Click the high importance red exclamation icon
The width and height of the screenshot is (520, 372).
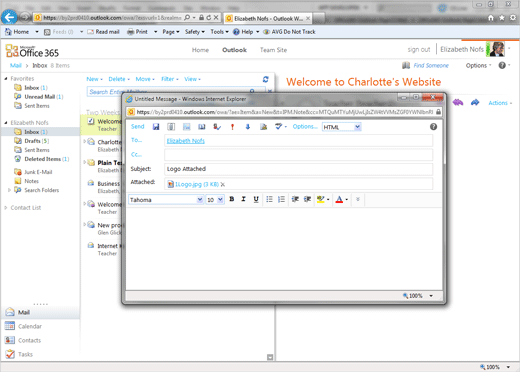232,127
